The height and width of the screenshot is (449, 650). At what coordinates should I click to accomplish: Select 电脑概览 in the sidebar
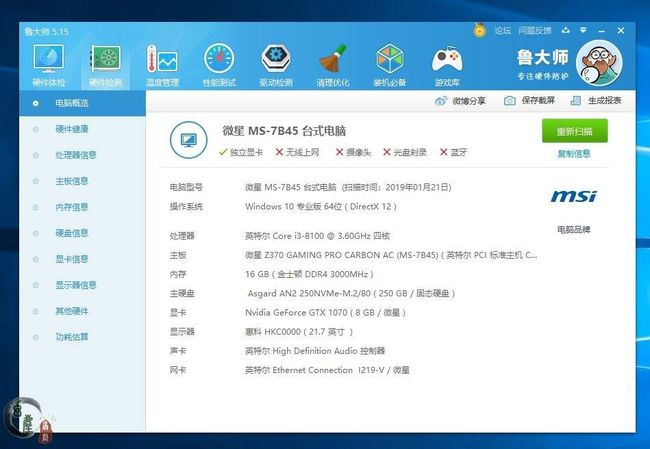[82, 103]
